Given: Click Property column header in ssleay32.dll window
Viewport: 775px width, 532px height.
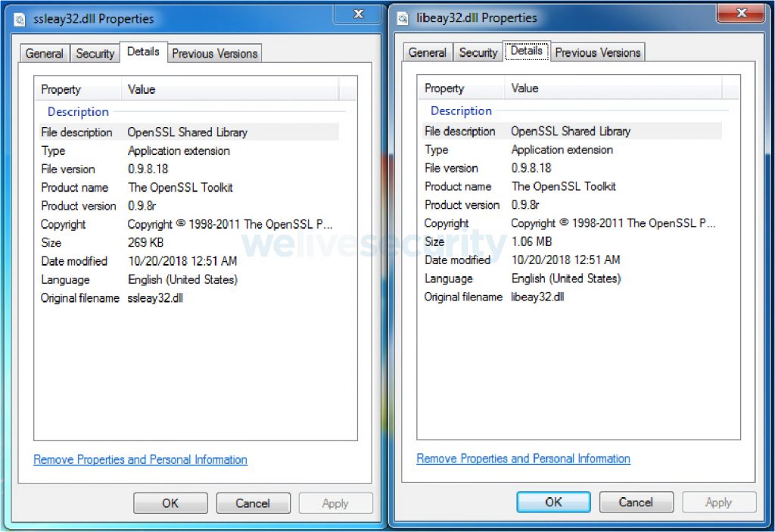Looking at the screenshot, I should (x=78, y=89).
